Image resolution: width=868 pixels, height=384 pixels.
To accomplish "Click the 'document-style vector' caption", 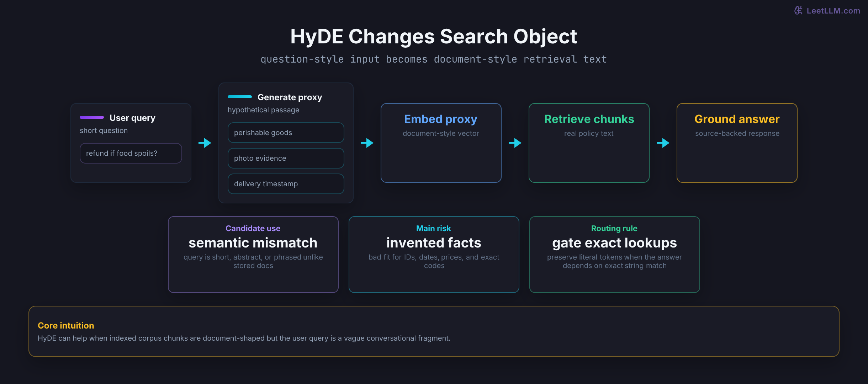I will pos(441,133).
